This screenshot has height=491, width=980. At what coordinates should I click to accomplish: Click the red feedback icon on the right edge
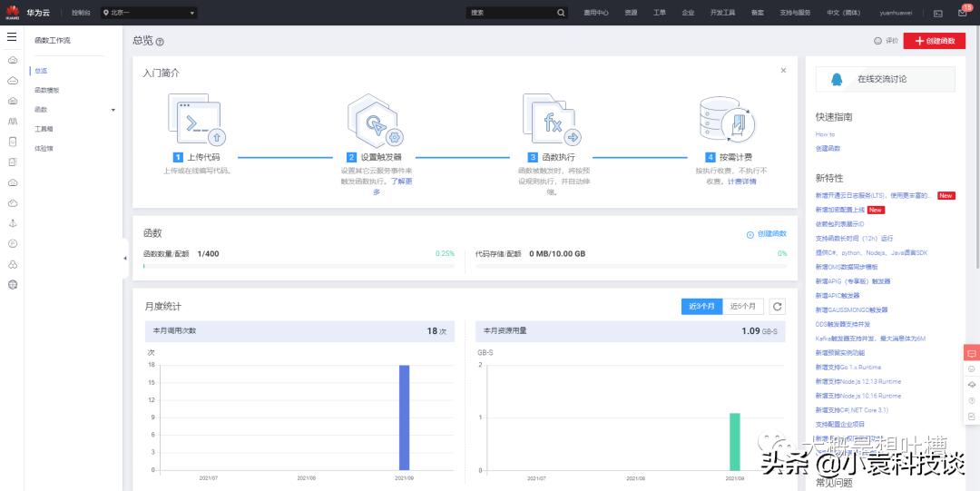pyautogui.click(x=971, y=353)
